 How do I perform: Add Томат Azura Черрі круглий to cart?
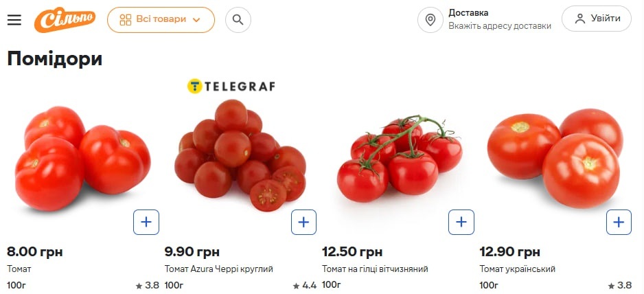pos(303,222)
